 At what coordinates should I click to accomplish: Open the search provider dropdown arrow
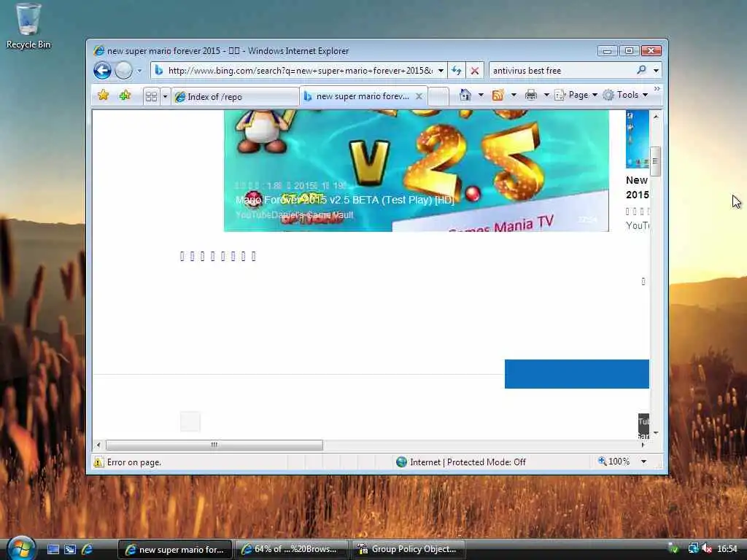pyautogui.click(x=656, y=71)
